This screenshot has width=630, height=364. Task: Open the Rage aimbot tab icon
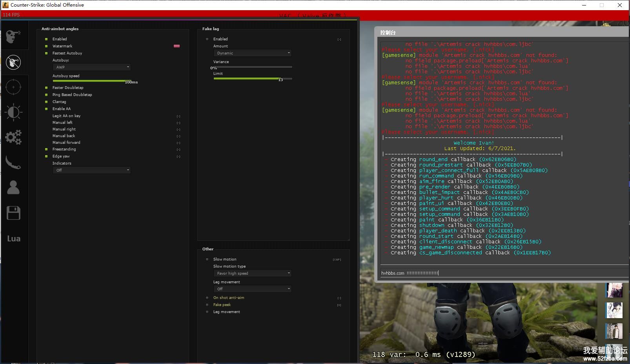click(x=13, y=36)
